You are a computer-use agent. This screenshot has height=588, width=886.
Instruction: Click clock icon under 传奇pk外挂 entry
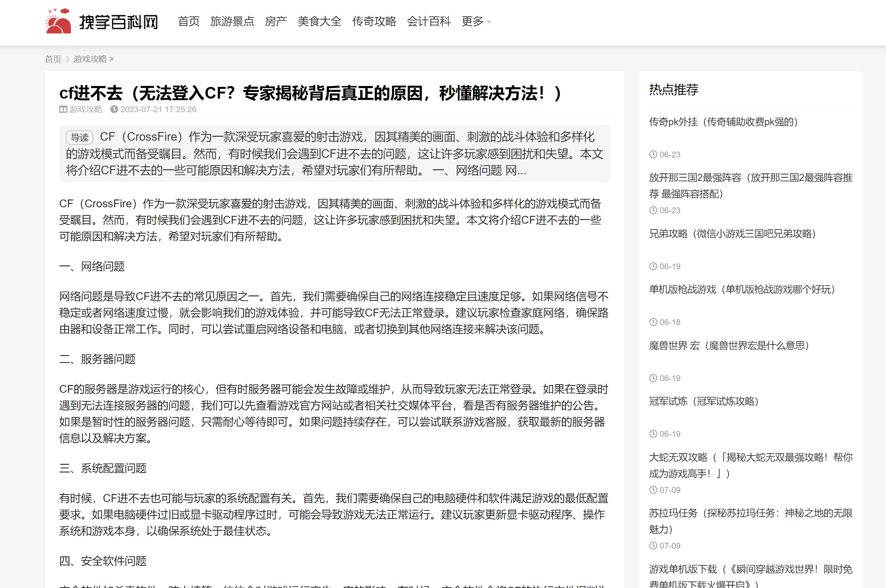[x=653, y=154]
